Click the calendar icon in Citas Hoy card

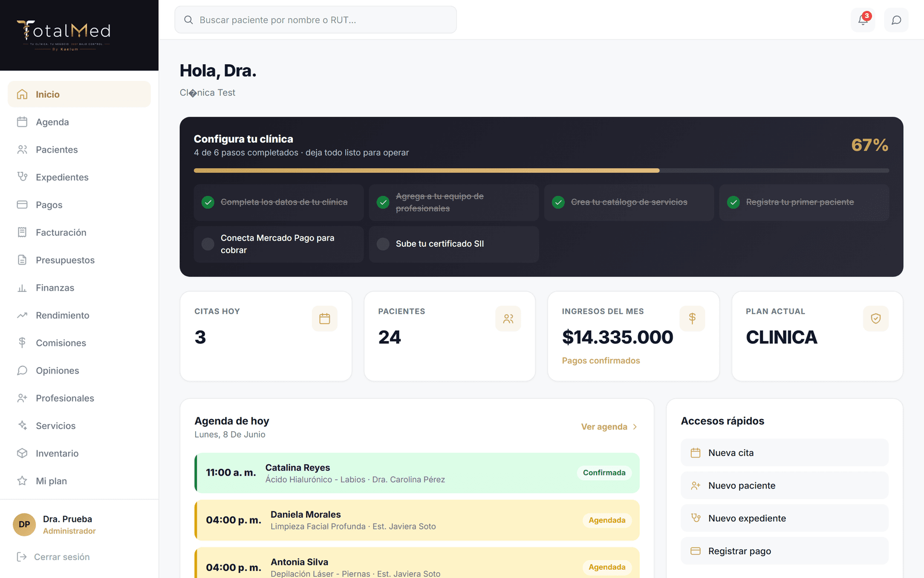325,318
